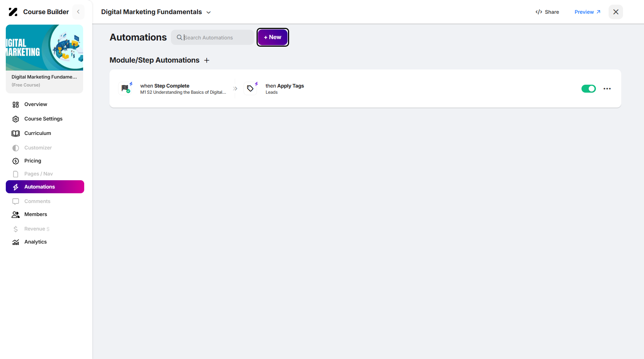Click the Step Complete flag trigger icon
Image resolution: width=644 pixels, height=359 pixels.
[x=125, y=88]
